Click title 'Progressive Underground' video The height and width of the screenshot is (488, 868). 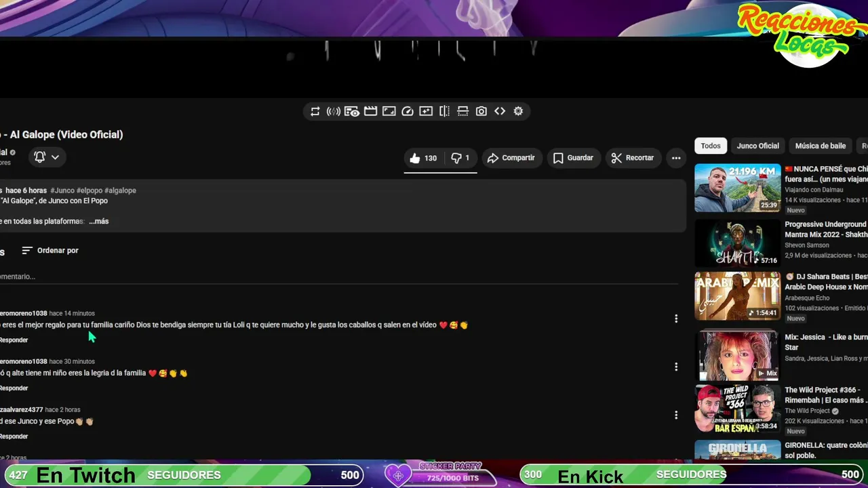[x=826, y=230]
